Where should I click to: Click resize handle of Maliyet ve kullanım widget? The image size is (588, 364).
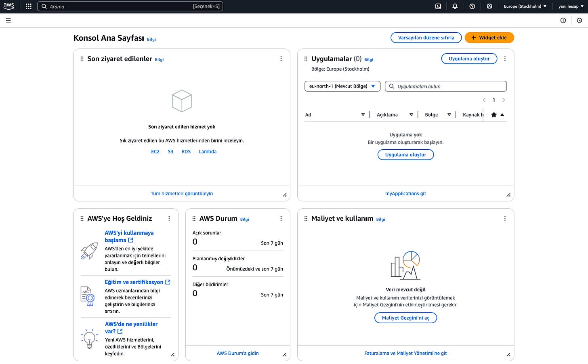[x=508, y=355]
